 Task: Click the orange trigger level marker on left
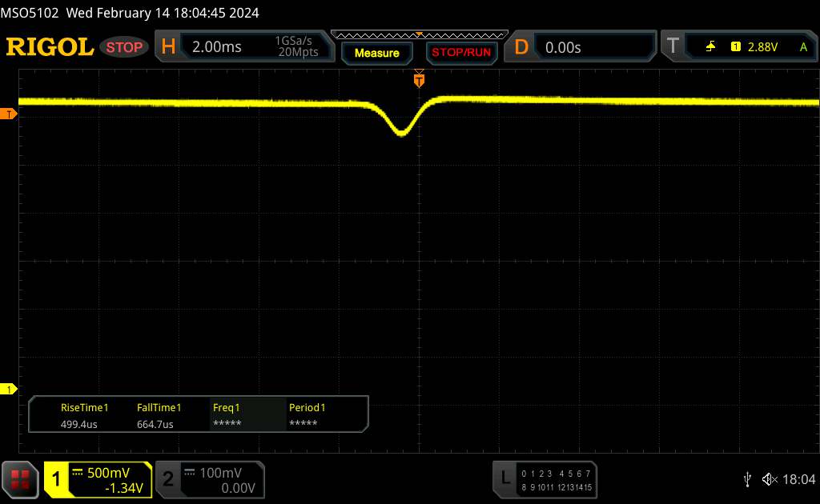click(8, 114)
